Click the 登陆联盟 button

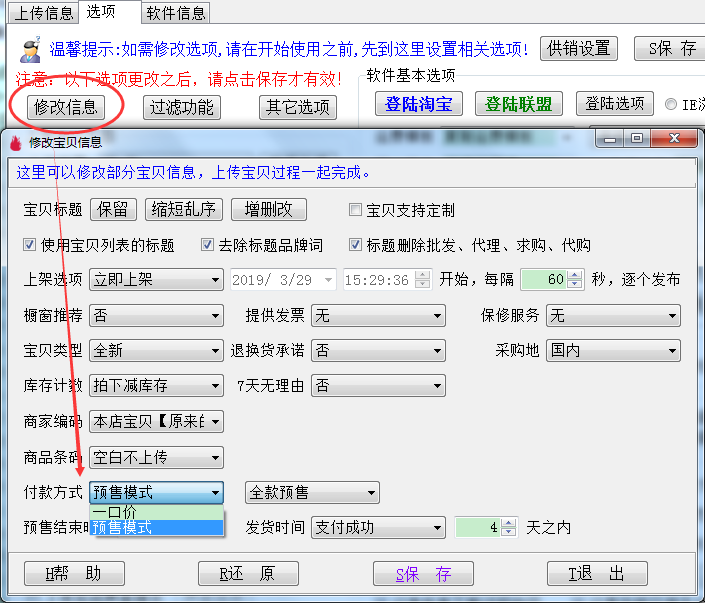(518, 104)
